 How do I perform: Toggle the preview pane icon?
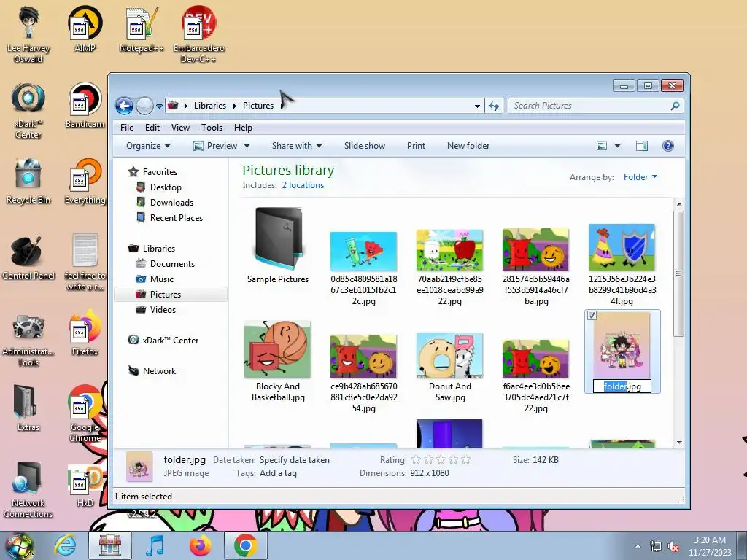coord(642,146)
